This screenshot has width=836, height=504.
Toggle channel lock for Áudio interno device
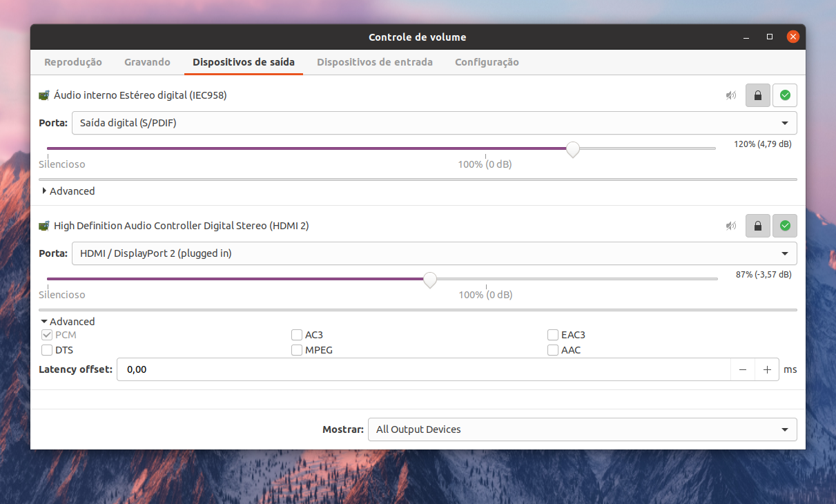pyautogui.click(x=758, y=95)
